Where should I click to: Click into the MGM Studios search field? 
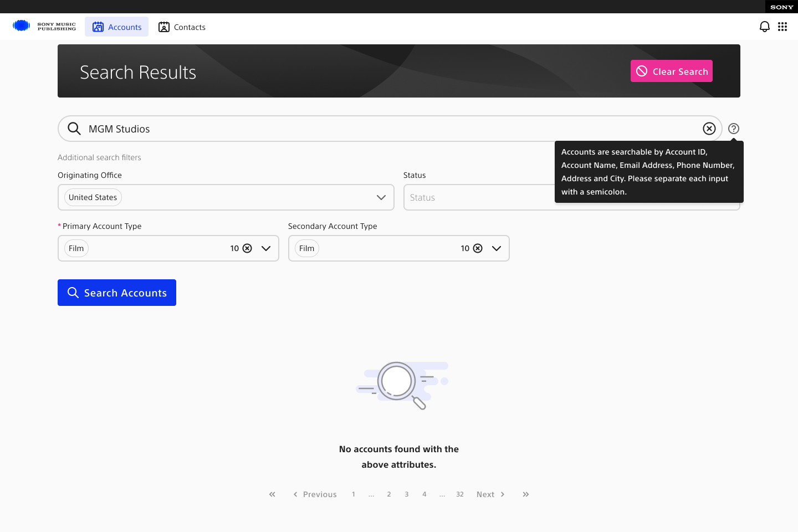[x=390, y=129]
